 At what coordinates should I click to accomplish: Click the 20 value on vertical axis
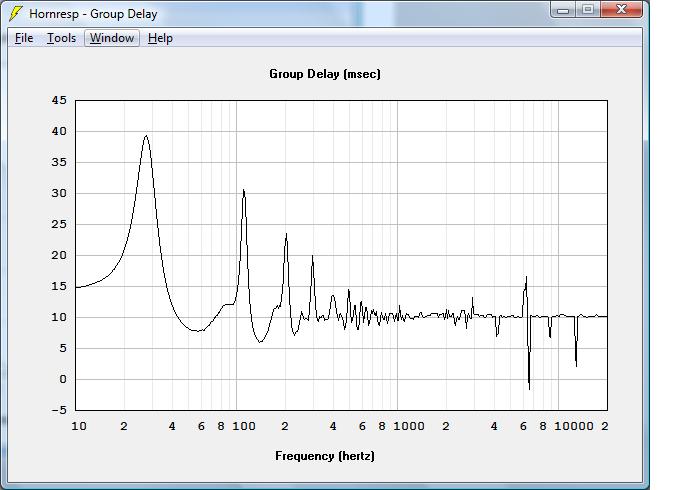point(59,255)
